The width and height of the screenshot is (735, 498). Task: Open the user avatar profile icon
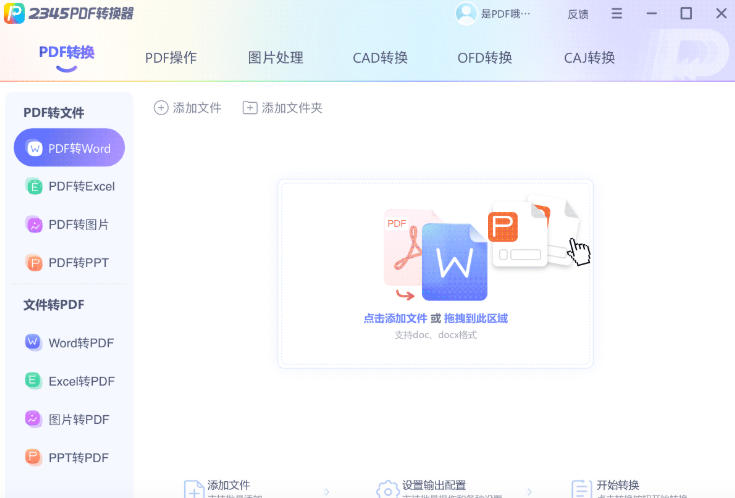(466, 14)
